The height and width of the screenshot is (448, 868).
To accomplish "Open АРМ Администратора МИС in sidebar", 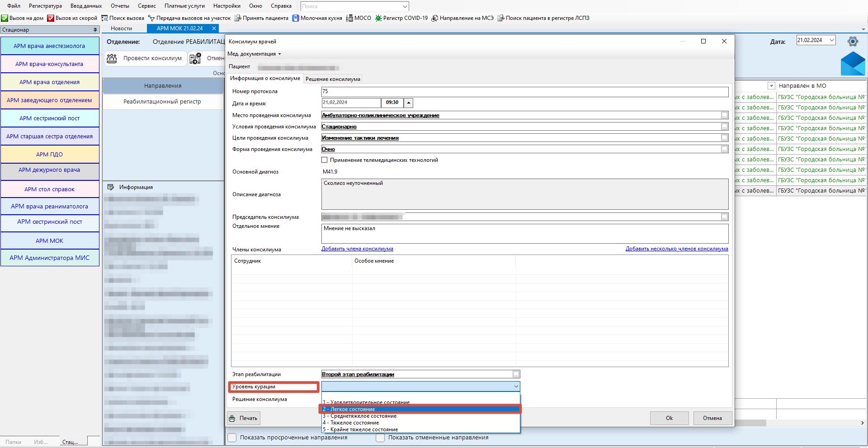I will tap(50, 258).
